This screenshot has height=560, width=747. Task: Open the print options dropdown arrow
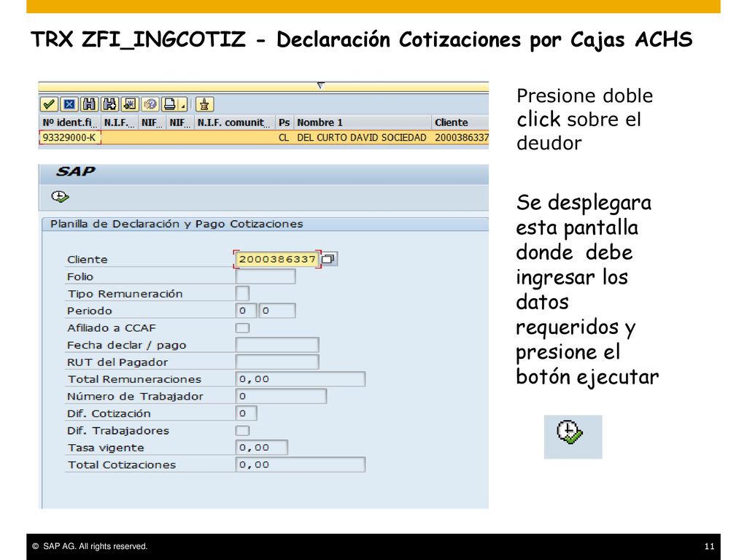[183, 105]
